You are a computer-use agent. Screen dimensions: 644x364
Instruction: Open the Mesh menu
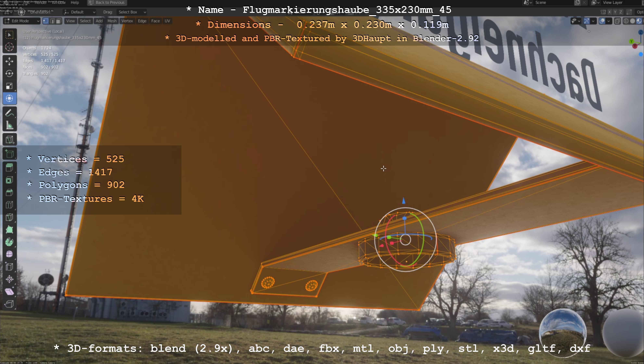click(112, 21)
